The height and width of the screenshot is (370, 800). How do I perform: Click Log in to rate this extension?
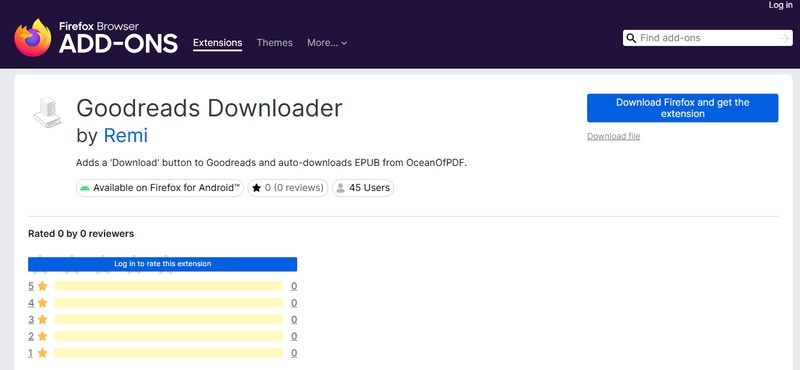(x=162, y=264)
